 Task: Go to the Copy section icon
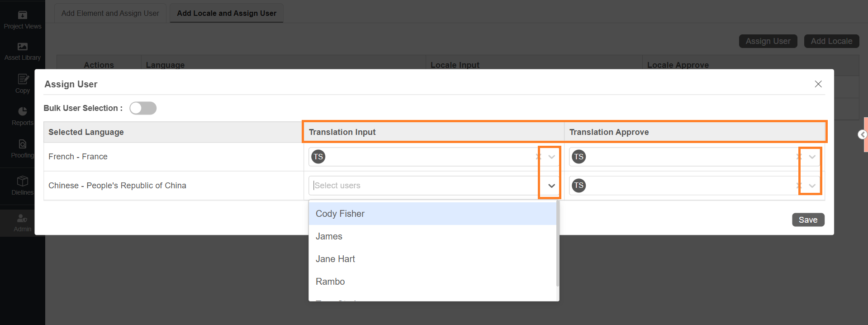tap(23, 80)
